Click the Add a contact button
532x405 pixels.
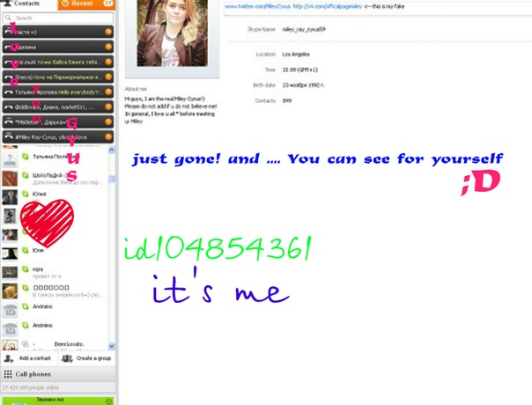[x=29, y=358]
